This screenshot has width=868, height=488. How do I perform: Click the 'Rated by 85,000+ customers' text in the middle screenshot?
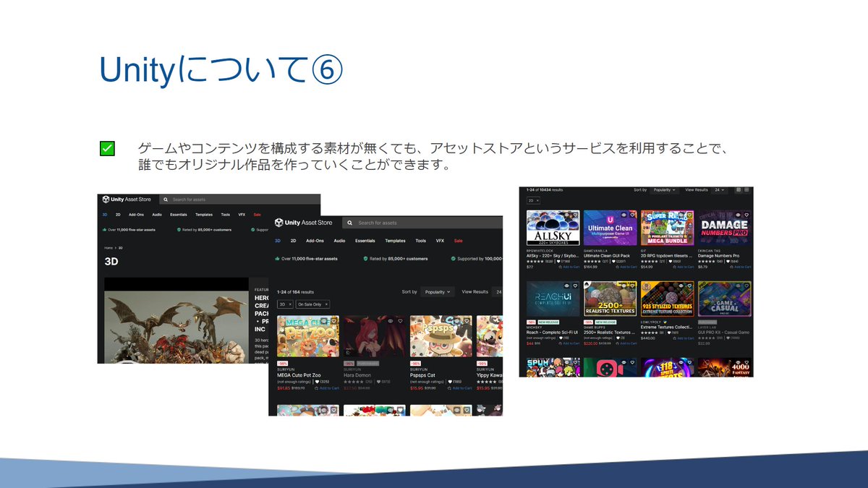pos(399,259)
